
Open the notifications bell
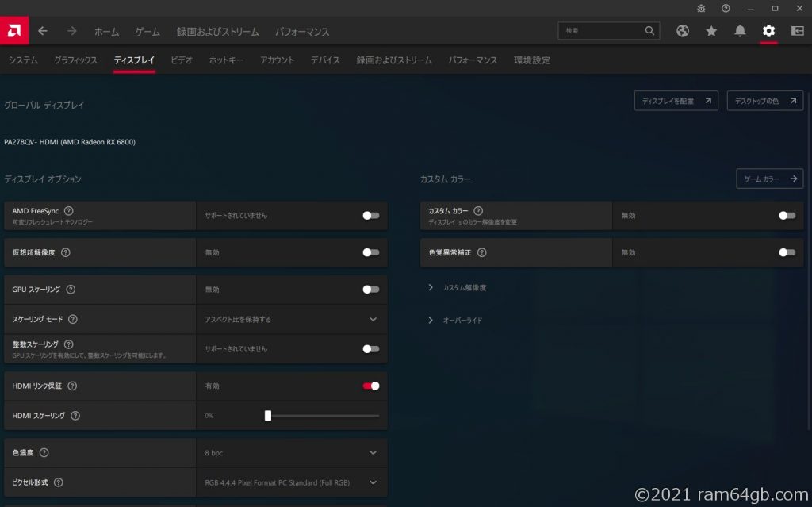[x=740, y=31]
